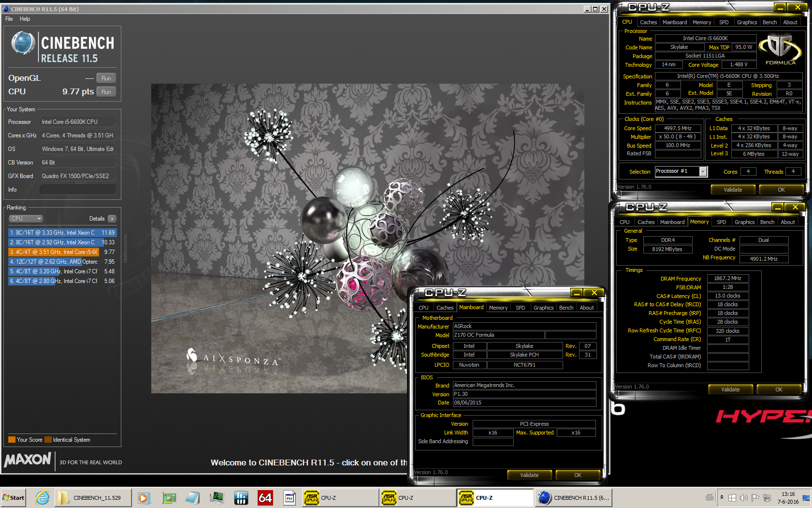Click the white document taskbar icon
This screenshot has height=508, width=812.
289,497
